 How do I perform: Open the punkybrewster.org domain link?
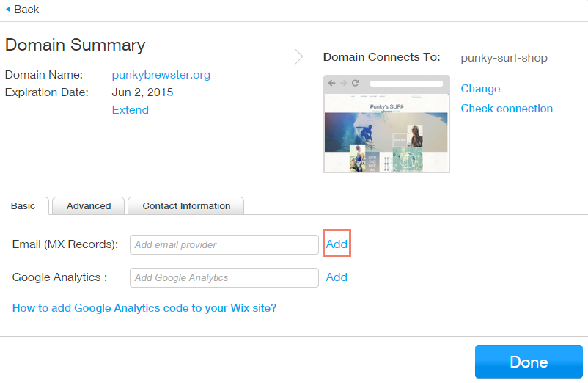tap(161, 75)
